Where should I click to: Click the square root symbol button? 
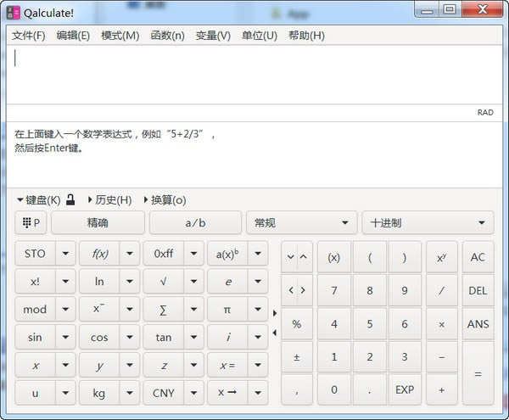point(163,282)
